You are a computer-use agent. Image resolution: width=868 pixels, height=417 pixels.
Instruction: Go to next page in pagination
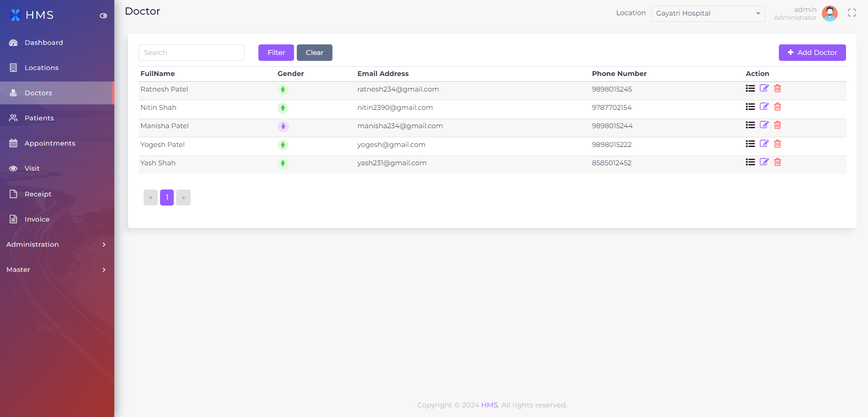[183, 198]
